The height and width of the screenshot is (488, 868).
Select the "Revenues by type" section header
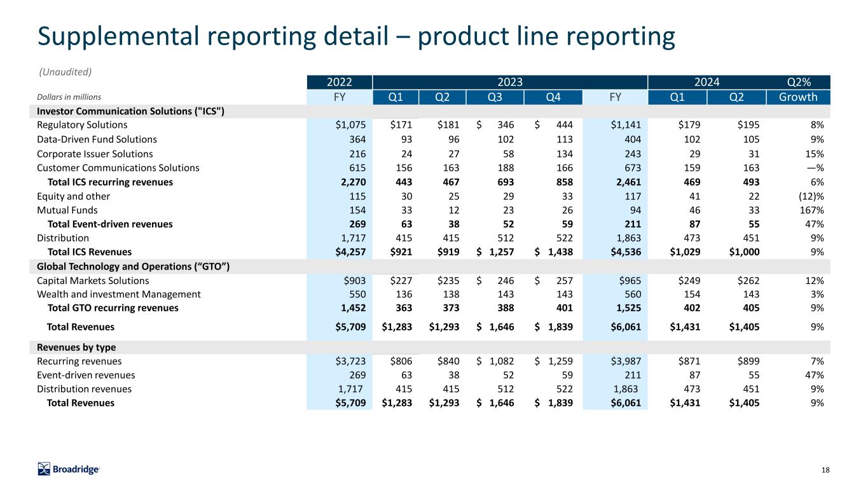76,347
